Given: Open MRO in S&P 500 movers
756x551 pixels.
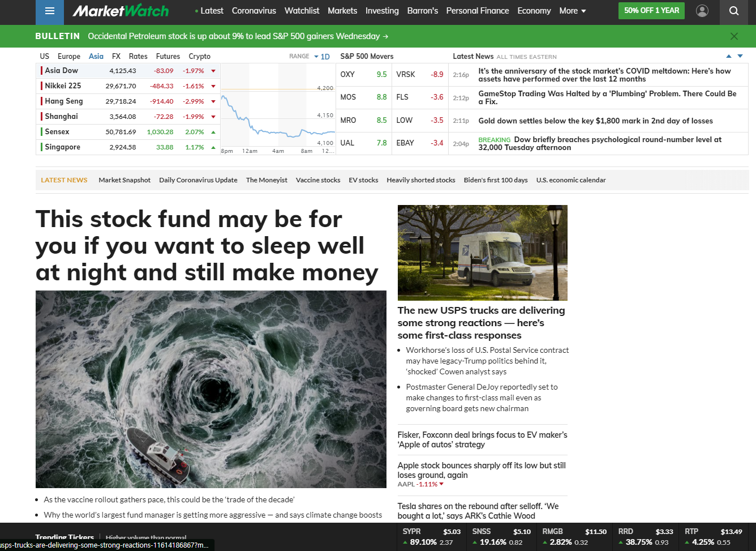Looking at the screenshot, I should pyautogui.click(x=364, y=120).
